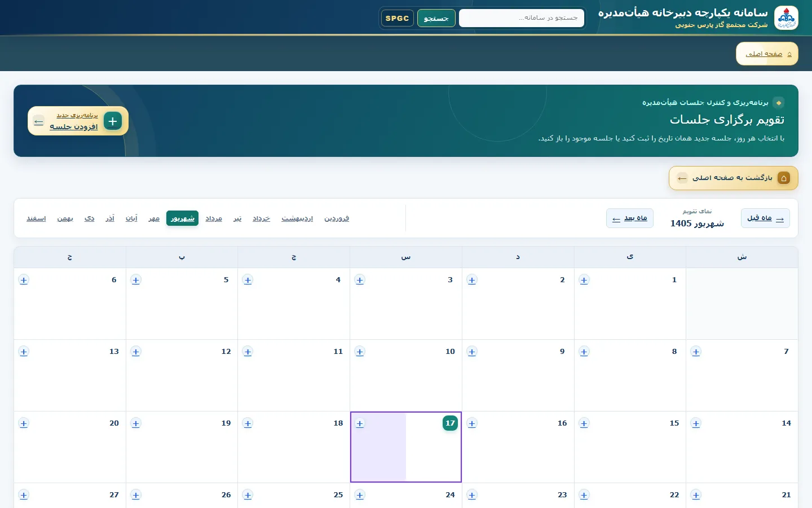Click the plus icon on day 21
This screenshot has width=812, height=508.
[x=696, y=495]
